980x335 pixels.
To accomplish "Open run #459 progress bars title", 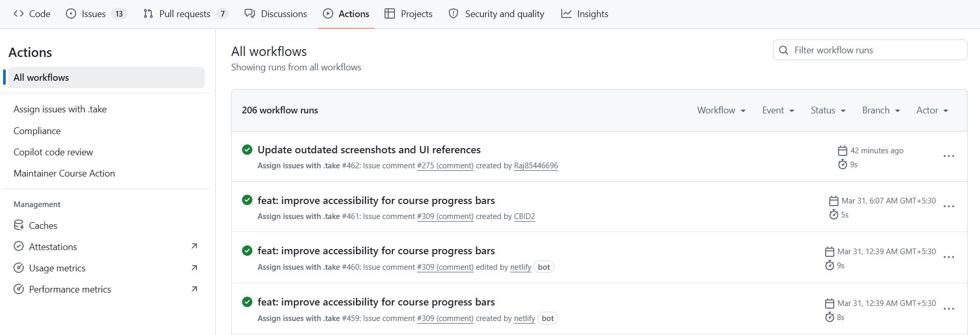I will point(376,302).
